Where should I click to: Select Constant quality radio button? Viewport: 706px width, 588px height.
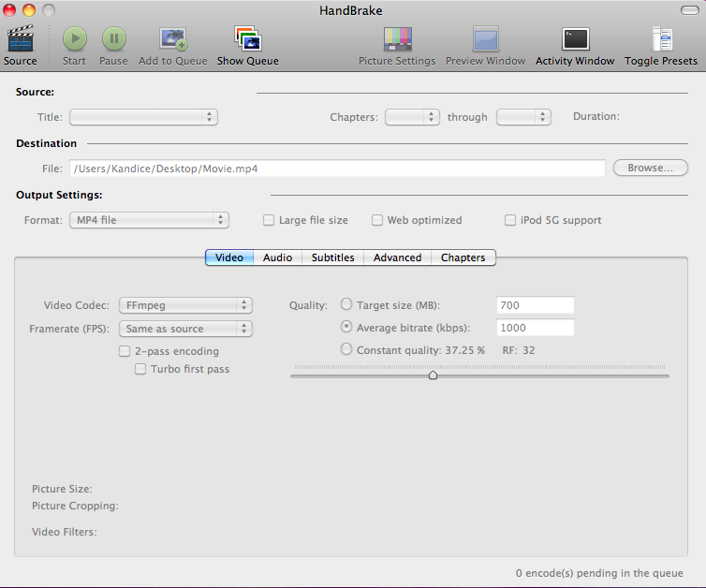[346, 349]
